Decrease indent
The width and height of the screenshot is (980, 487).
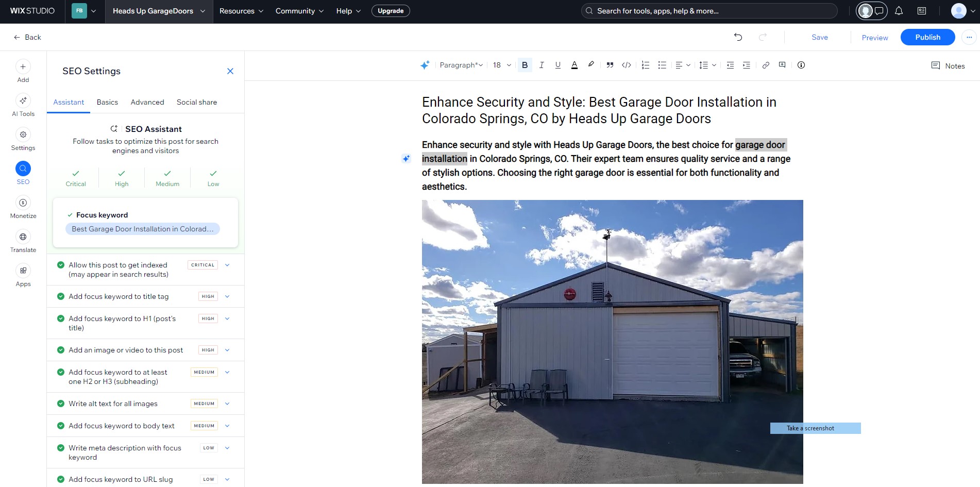point(730,65)
